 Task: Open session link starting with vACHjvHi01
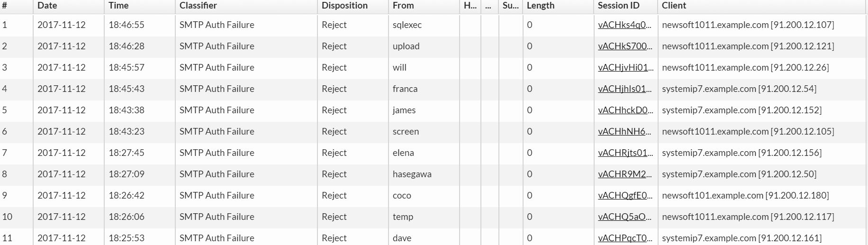625,68
